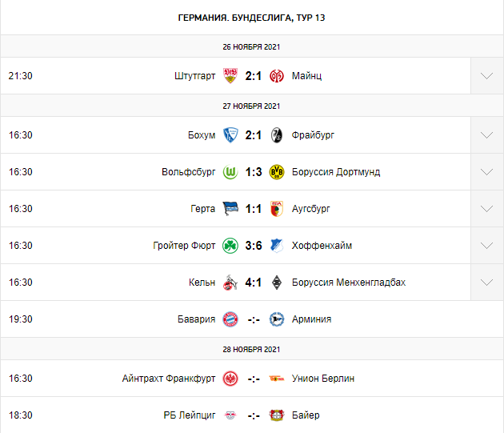Click the Bayer Leverkusen logo
Screen dimensions: 504x433
point(278,415)
